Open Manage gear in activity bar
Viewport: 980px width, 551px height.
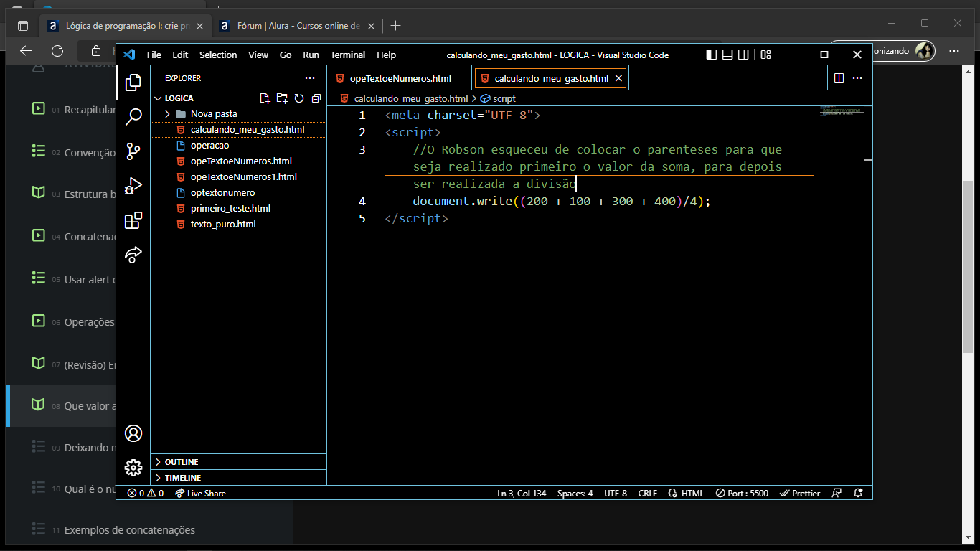(x=133, y=468)
